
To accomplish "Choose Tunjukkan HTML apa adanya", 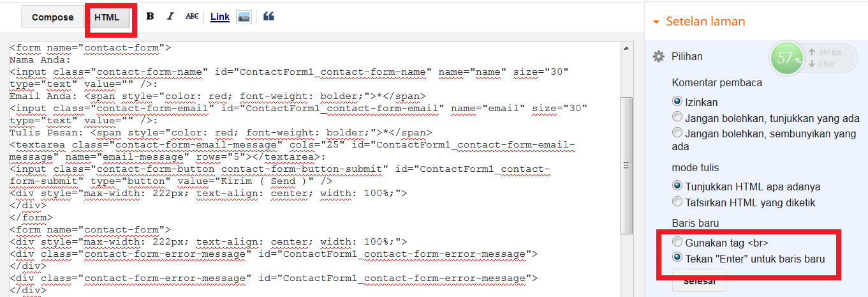I will pyautogui.click(x=677, y=187).
